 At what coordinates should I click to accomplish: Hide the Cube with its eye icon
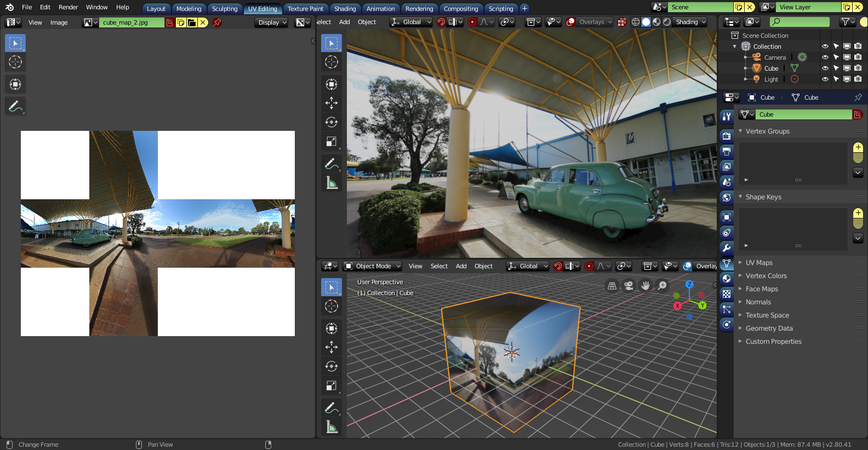(x=825, y=68)
